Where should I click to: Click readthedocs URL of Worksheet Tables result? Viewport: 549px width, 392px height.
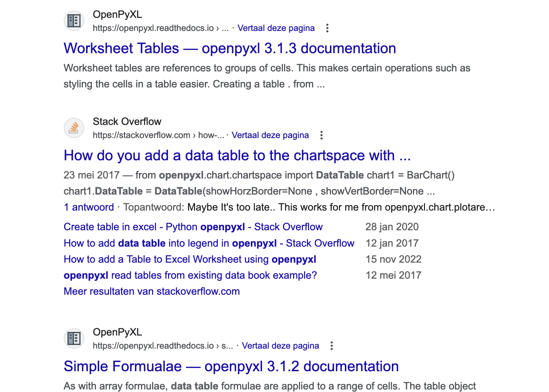point(161,28)
